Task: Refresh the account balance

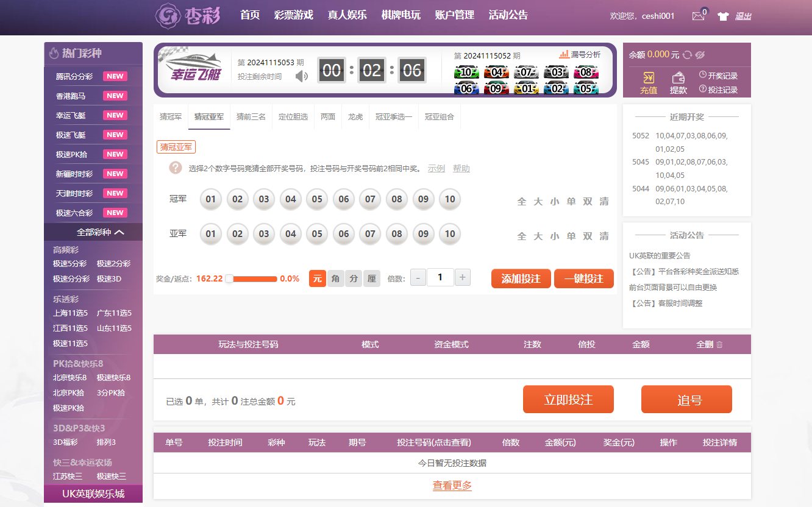Action: (x=687, y=55)
